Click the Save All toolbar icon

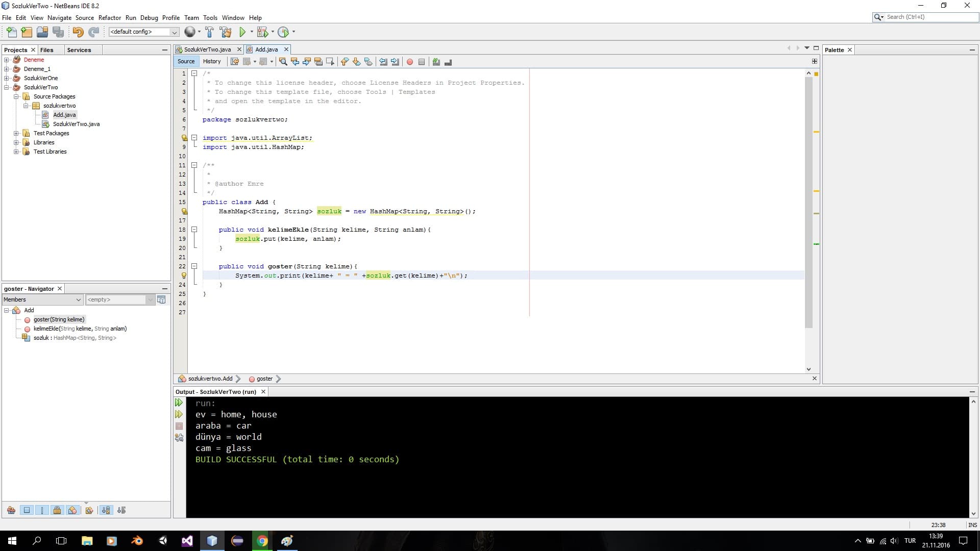point(58,32)
